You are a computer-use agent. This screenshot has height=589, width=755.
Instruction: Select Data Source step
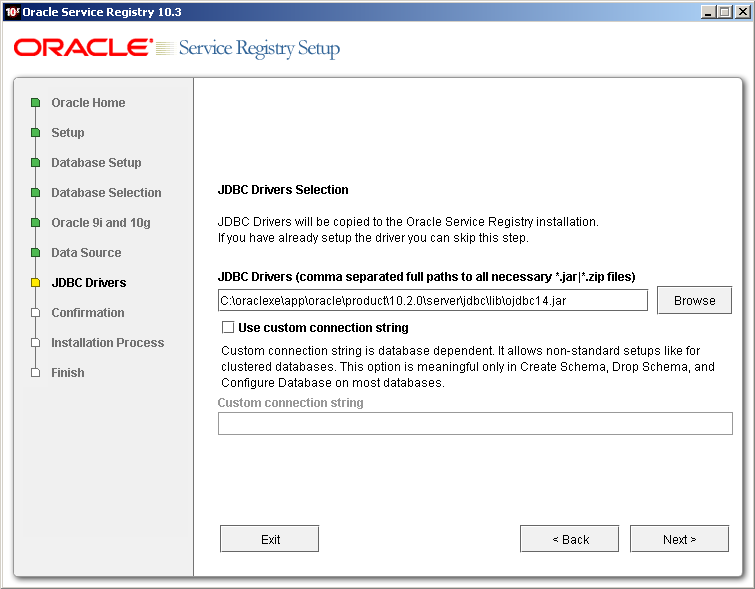click(86, 252)
